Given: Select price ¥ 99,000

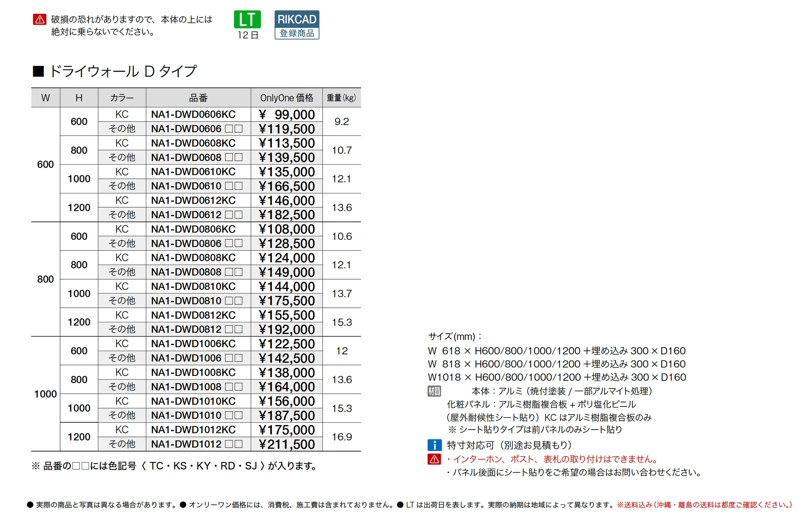Looking at the screenshot, I should [287, 115].
